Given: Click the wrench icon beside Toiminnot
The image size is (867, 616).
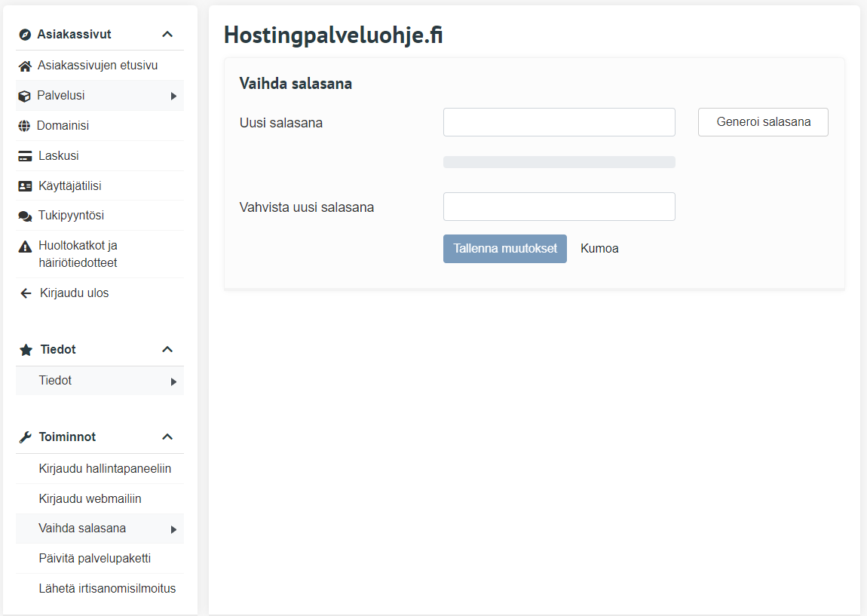Looking at the screenshot, I should [26, 437].
